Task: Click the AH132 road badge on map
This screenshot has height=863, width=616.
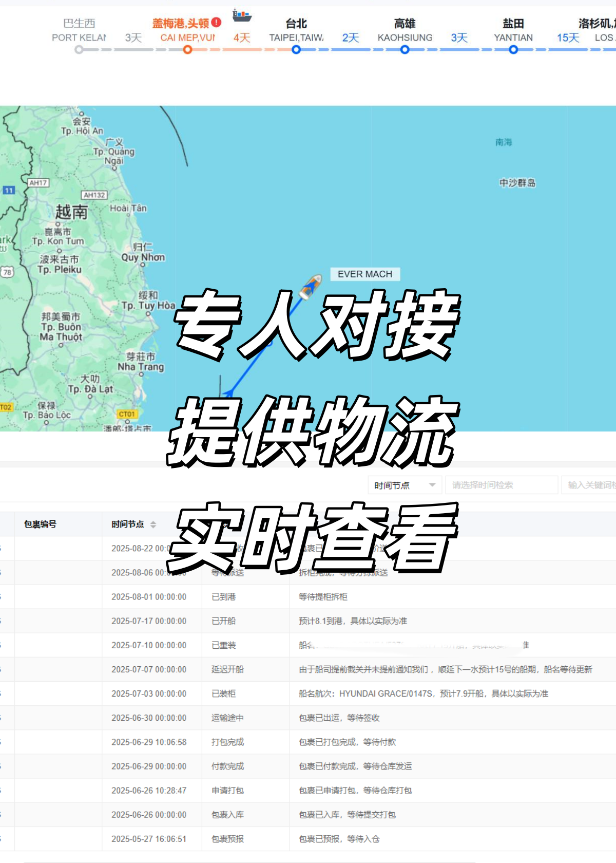Action: click(x=94, y=195)
